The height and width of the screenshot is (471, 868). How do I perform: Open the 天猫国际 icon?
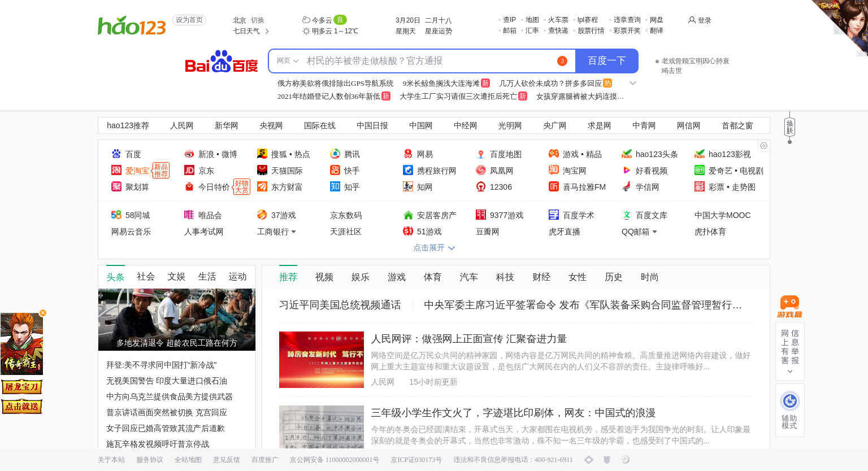[x=262, y=170]
